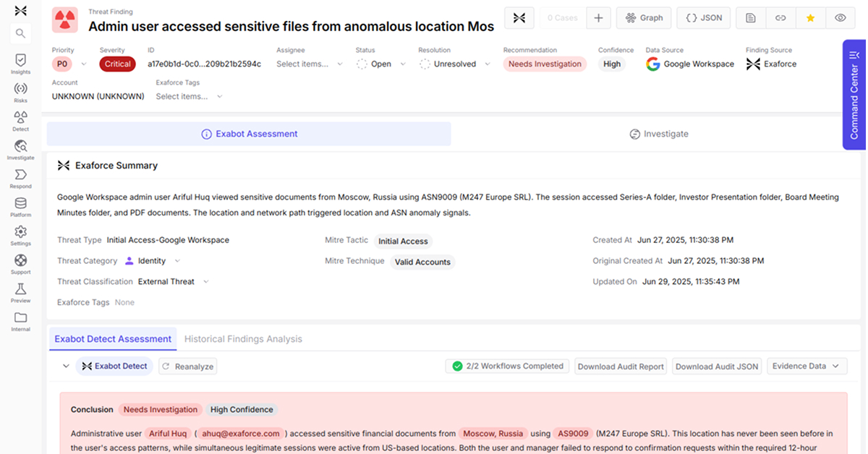This screenshot has width=868, height=454.
Task: Click 2/2 Workflows Completed button
Action: (x=507, y=367)
